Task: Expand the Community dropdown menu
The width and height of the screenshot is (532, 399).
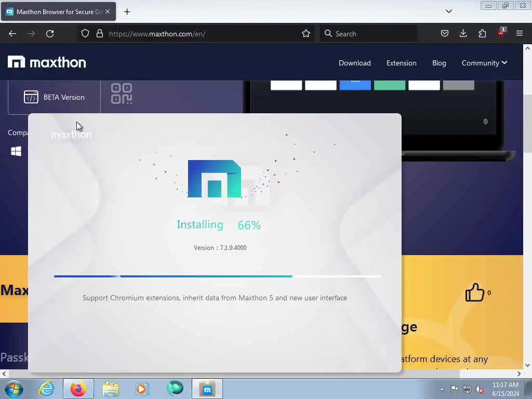Action: coord(484,63)
